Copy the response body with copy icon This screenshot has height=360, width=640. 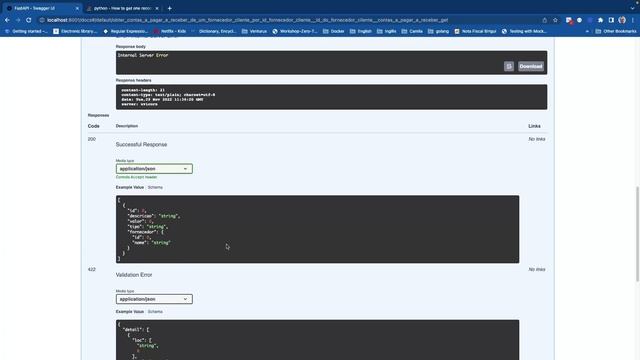pos(509,66)
